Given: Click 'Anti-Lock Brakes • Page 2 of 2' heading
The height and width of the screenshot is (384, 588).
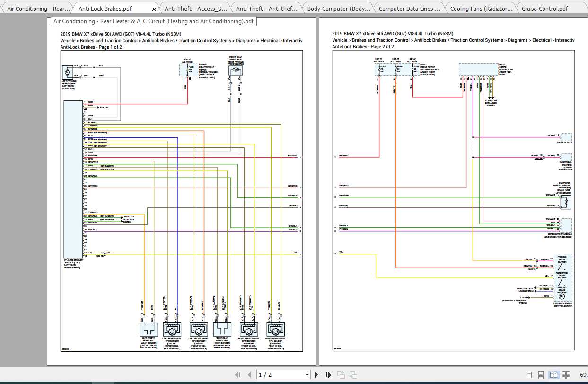Looking at the screenshot, I should click(363, 47).
